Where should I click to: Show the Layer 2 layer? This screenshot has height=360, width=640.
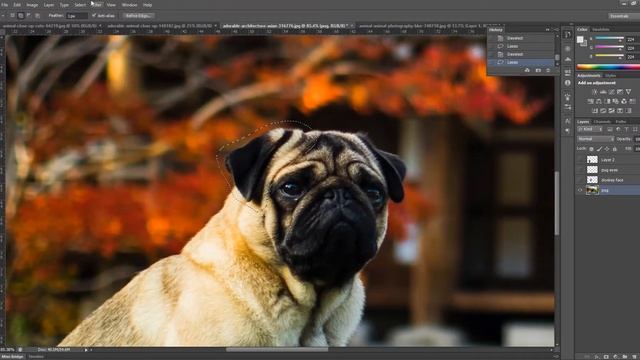pyautogui.click(x=580, y=160)
